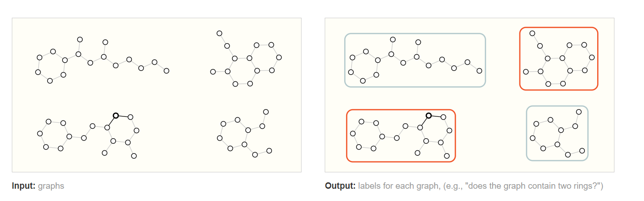644x201 pixels.
Task: Click the rightmost node of top-left output chain
Action: pyautogui.click(x=479, y=70)
